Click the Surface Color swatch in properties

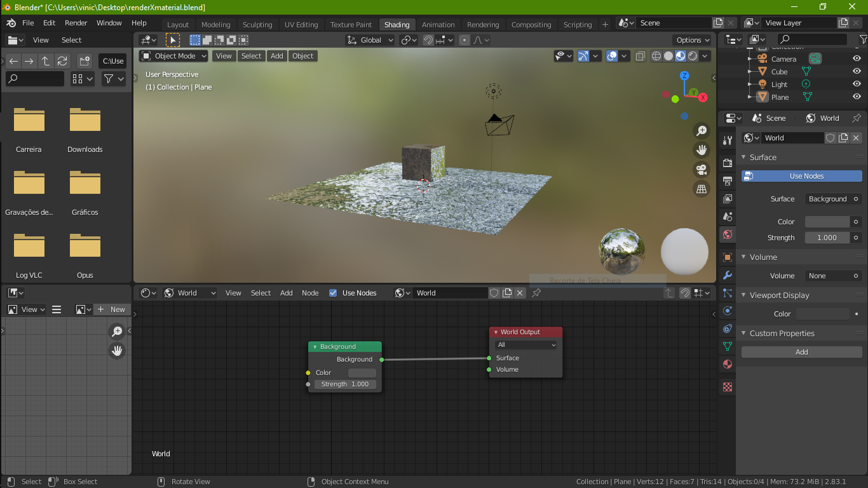827,222
